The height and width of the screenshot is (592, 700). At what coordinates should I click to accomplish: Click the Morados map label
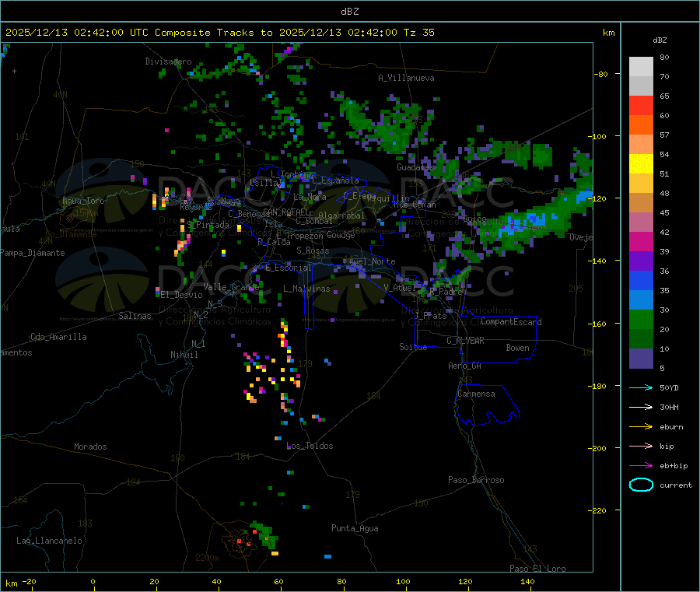(x=91, y=447)
